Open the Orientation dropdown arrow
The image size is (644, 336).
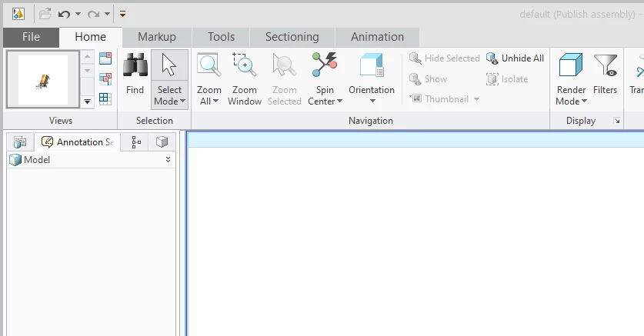(x=372, y=101)
